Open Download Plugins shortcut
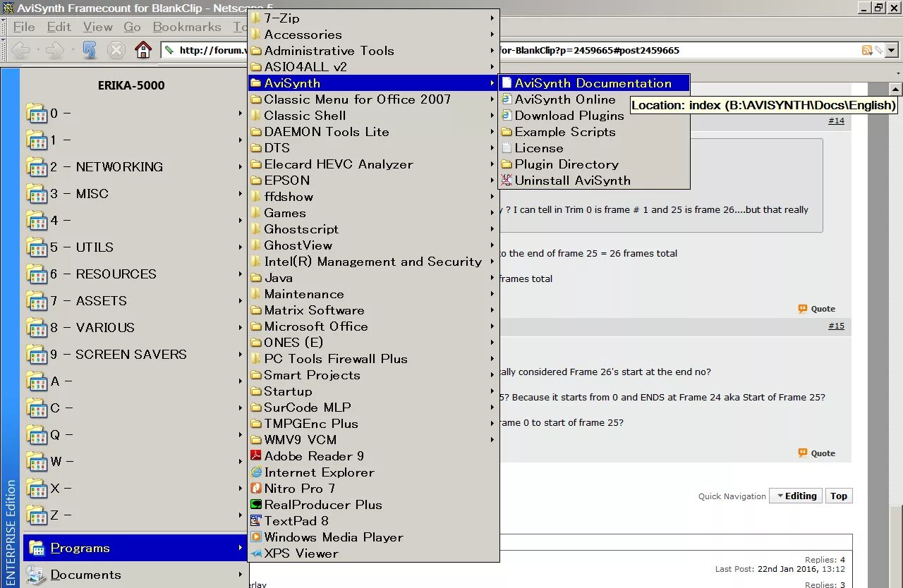The image size is (903, 588). [x=594, y=116]
